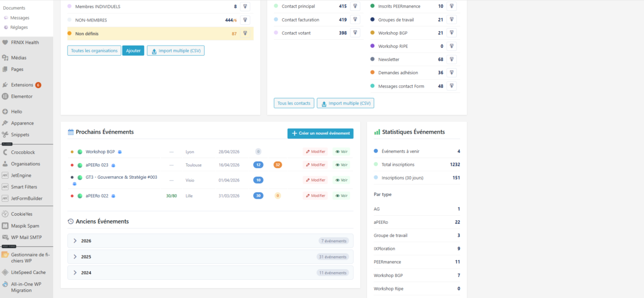Screen dimensions: 644x298
Task: Expand the 2026 past events section
Action: tap(75, 241)
